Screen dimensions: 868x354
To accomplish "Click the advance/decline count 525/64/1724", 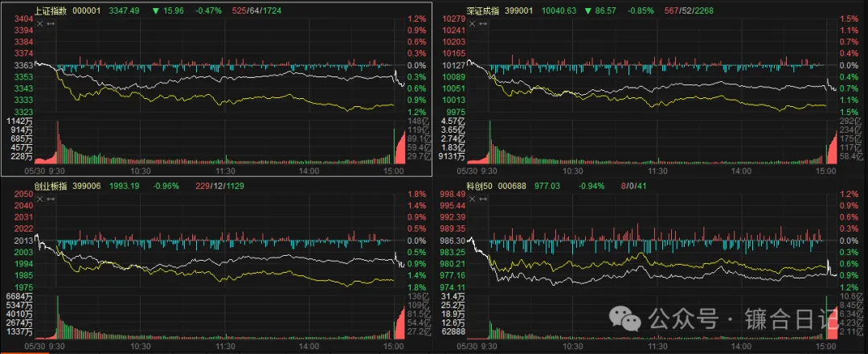I will click(256, 10).
